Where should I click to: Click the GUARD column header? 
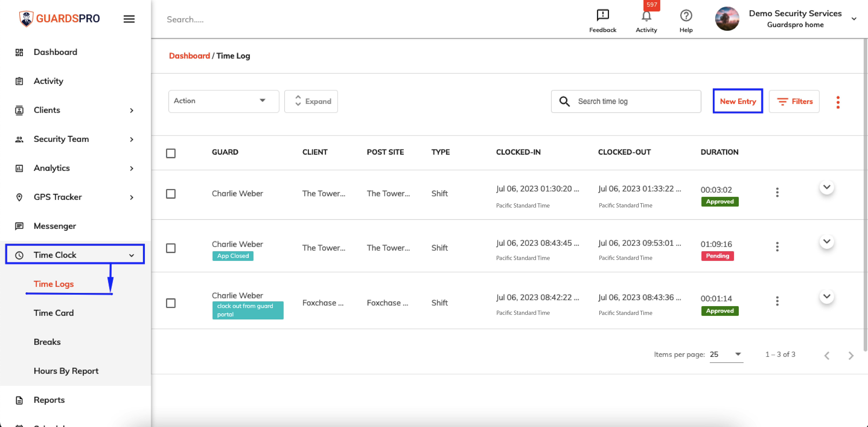225,152
